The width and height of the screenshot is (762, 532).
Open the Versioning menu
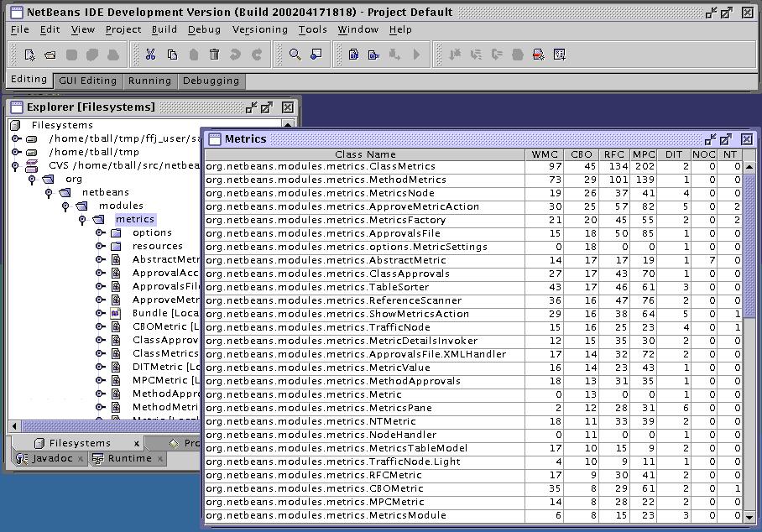tap(260, 29)
